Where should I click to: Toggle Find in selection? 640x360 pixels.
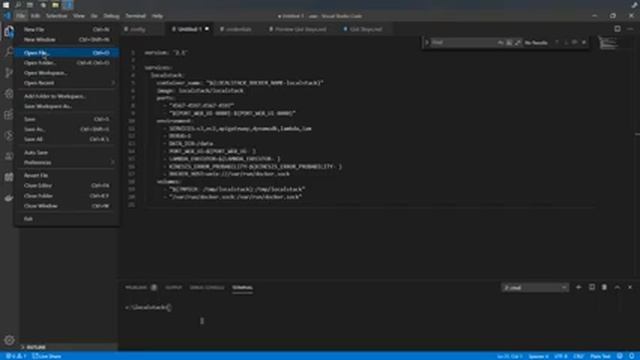coord(575,42)
